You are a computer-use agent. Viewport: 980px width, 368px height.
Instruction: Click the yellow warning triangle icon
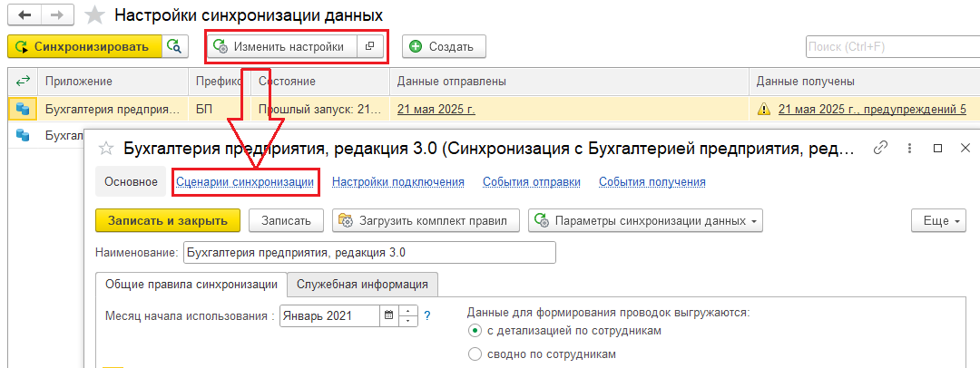point(763,110)
